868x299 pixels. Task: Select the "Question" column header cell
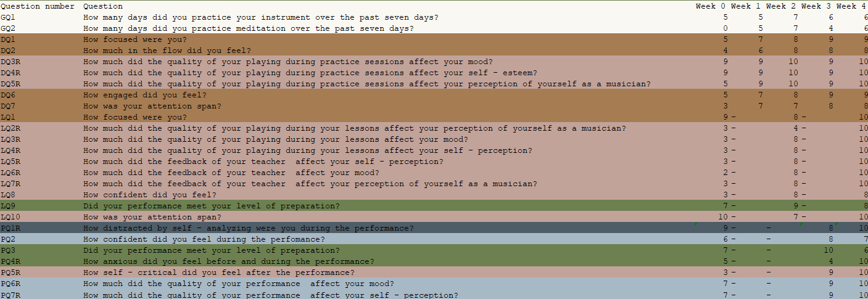[x=103, y=6]
